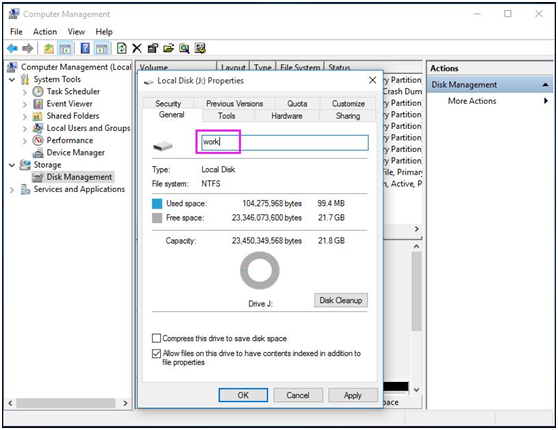Click the Services and Applications icon

[25, 189]
